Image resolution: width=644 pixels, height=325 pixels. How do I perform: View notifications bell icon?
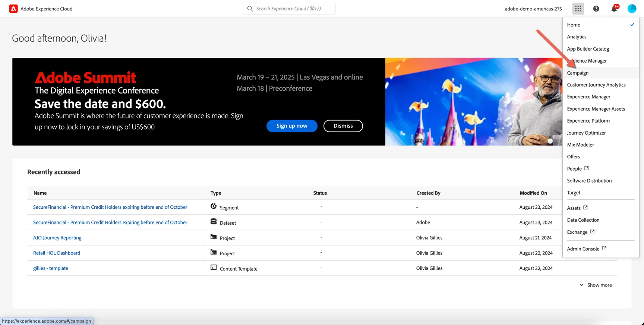(614, 9)
